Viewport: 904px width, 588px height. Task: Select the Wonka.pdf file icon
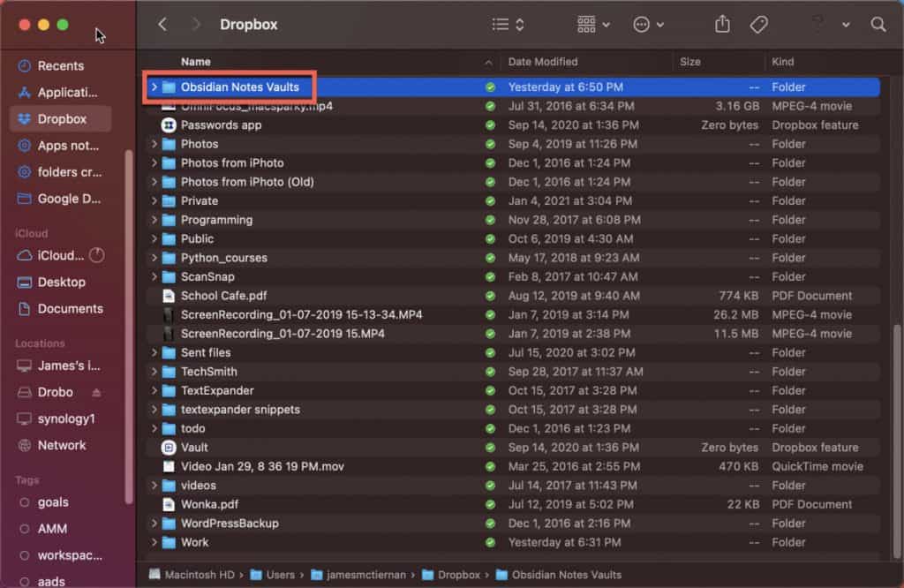pos(169,504)
